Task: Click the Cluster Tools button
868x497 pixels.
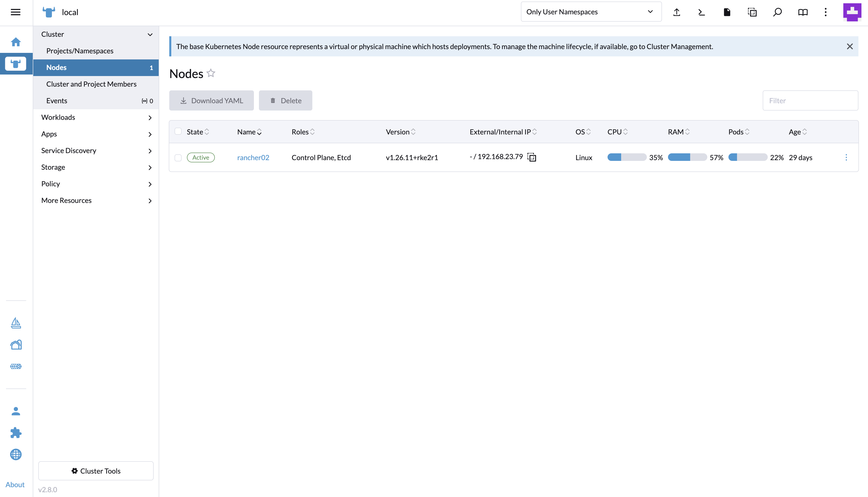Action: click(x=96, y=471)
